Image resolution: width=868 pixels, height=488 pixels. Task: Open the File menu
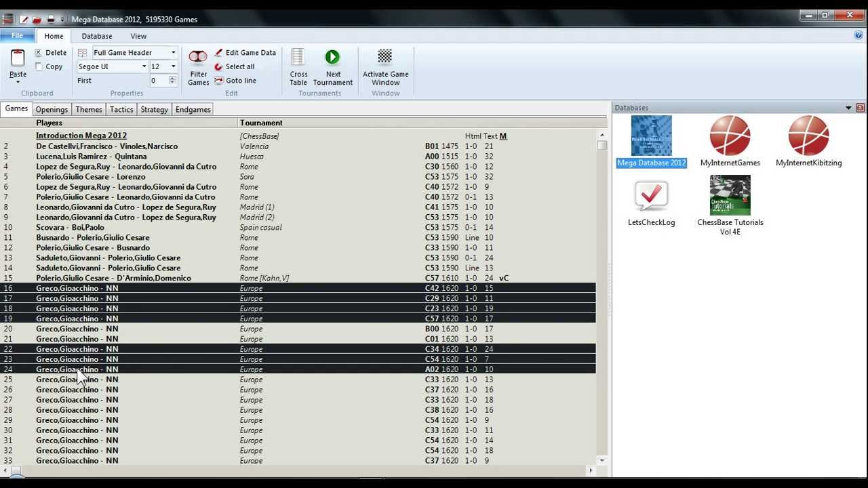pyautogui.click(x=17, y=35)
